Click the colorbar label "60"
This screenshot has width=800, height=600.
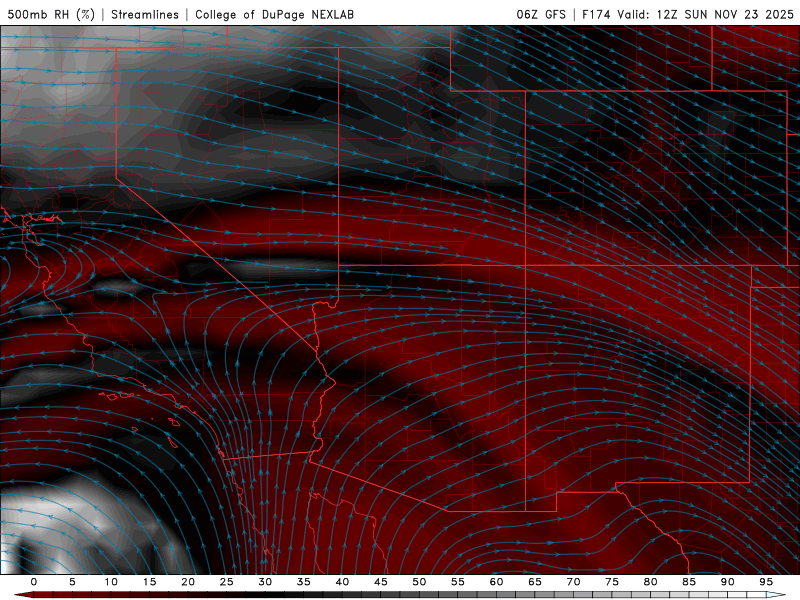496,582
